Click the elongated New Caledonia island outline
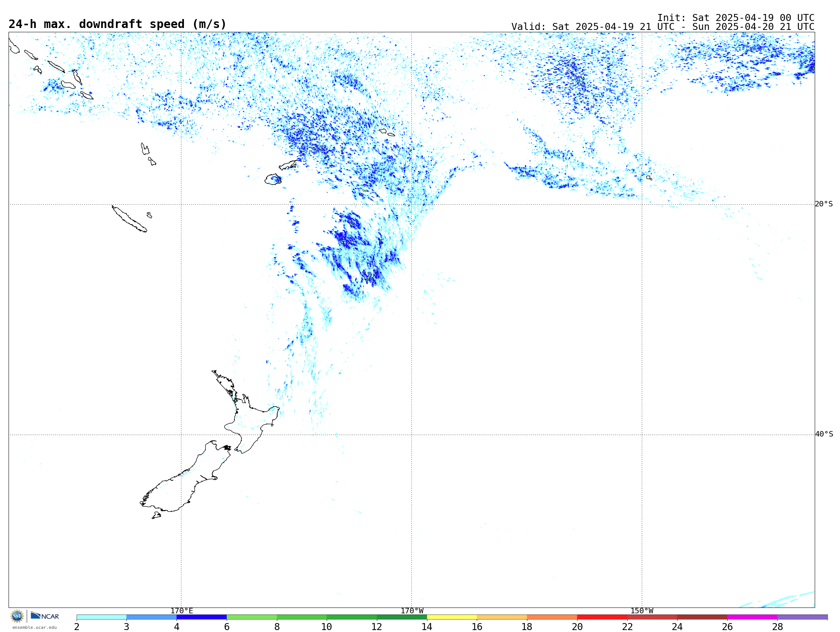Viewport: 840px width, 632px height. click(129, 220)
